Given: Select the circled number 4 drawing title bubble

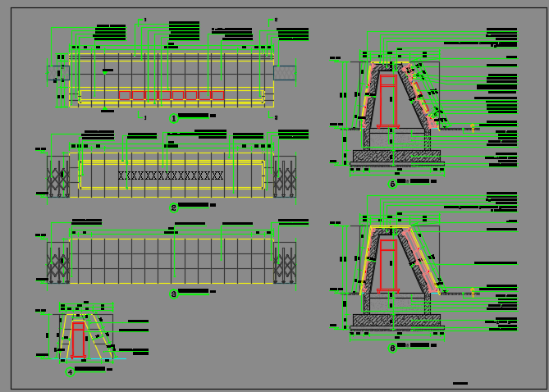Looking at the screenshot, I should (70, 372).
